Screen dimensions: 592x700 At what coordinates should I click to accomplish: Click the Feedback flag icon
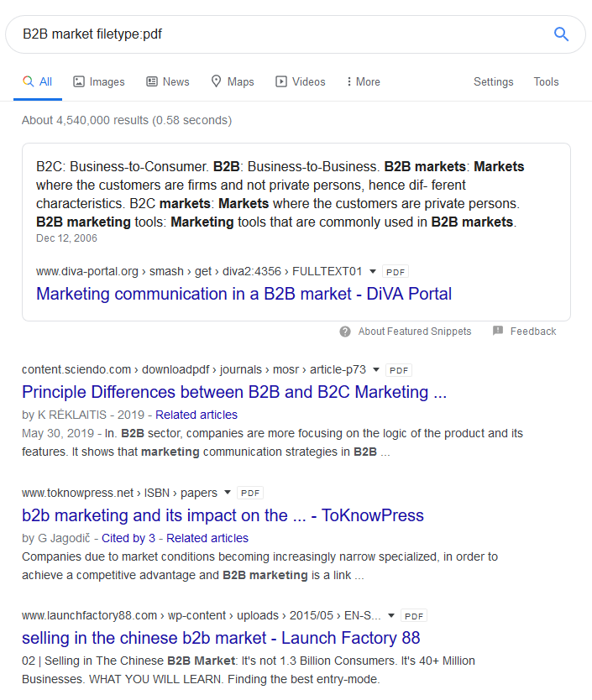pos(498,331)
